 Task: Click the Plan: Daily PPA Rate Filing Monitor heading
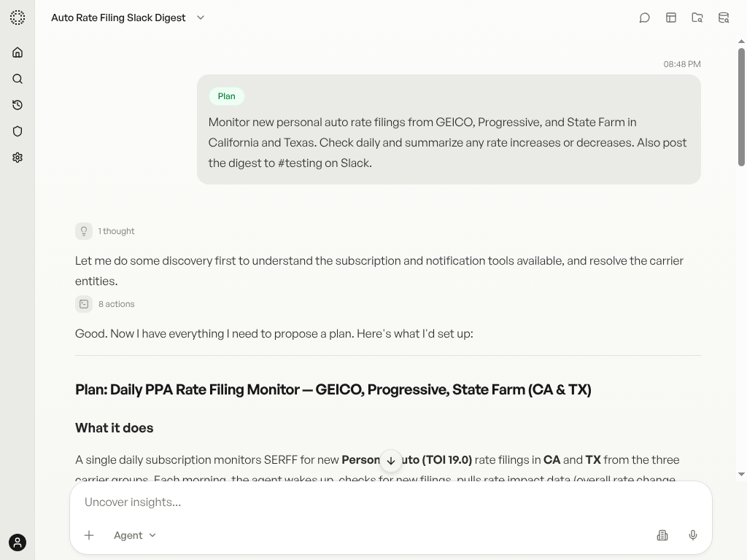click(x=333, y=389)
